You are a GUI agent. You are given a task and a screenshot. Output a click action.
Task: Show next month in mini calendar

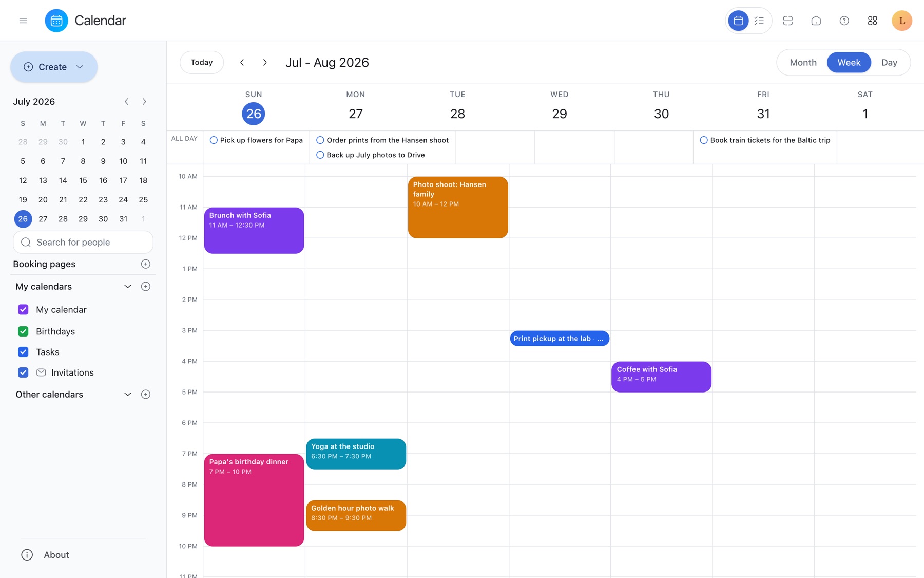pyautogui.click(x=144, y=102)
